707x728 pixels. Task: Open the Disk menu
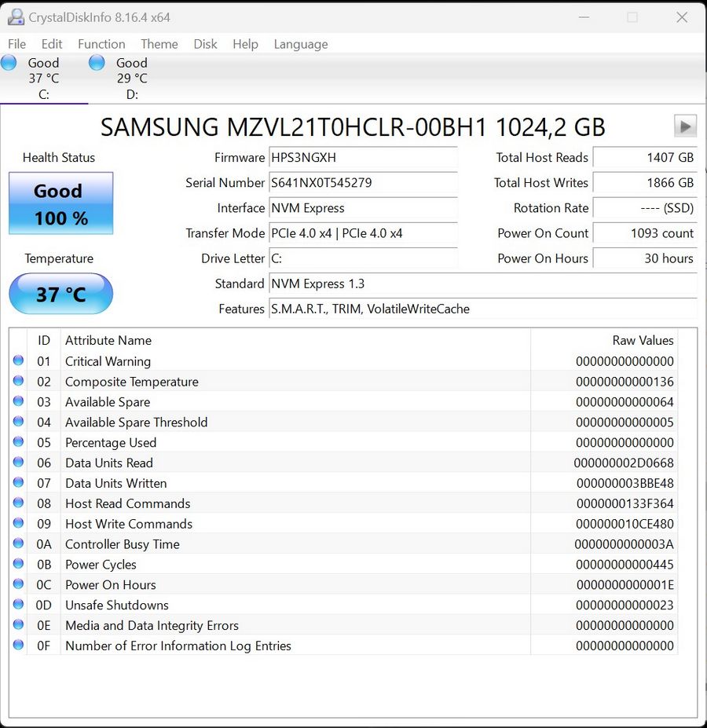(205, 44)
